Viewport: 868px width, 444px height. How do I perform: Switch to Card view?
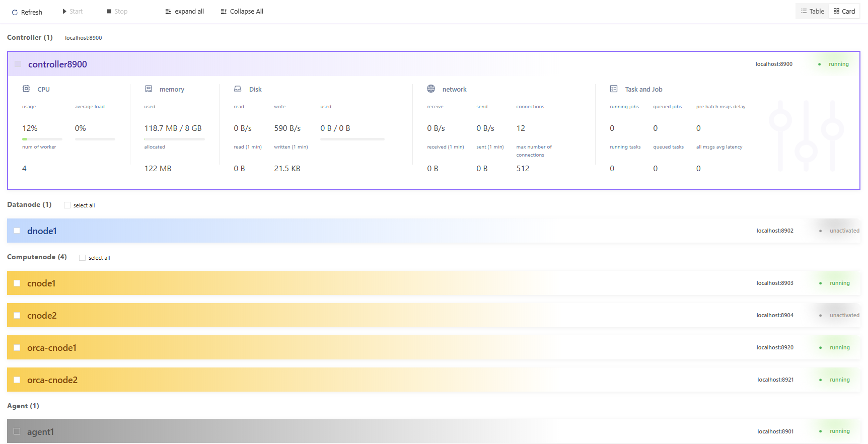(x=844, y=12)
